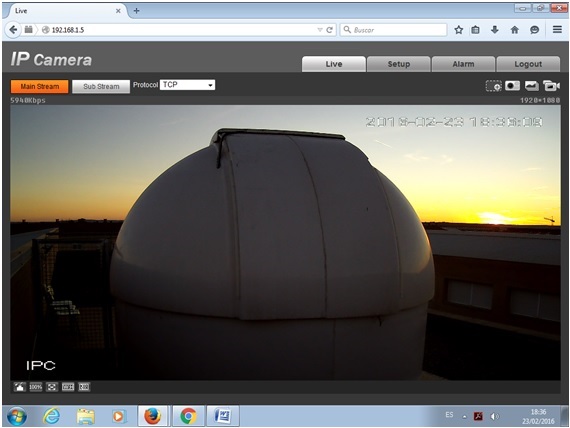Reload the page with the refresh button

tap(329, 30)
